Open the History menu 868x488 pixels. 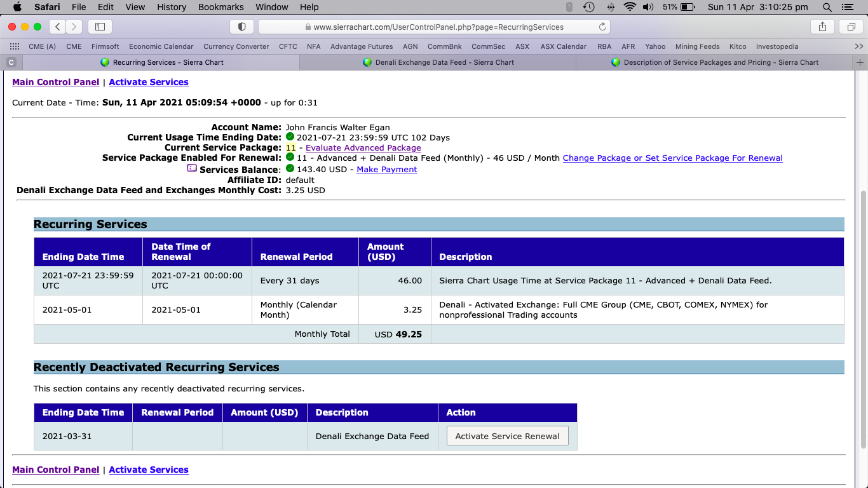tap(172, 7)
